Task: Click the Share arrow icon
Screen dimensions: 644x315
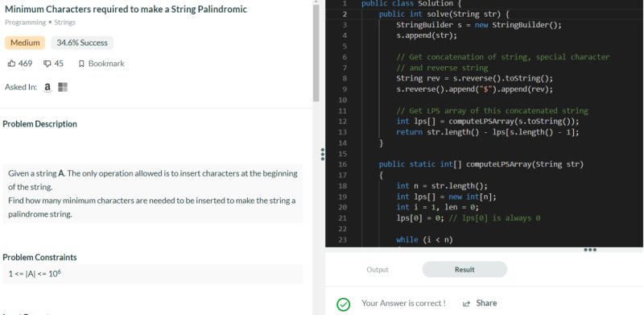Action: click(466, 304)
